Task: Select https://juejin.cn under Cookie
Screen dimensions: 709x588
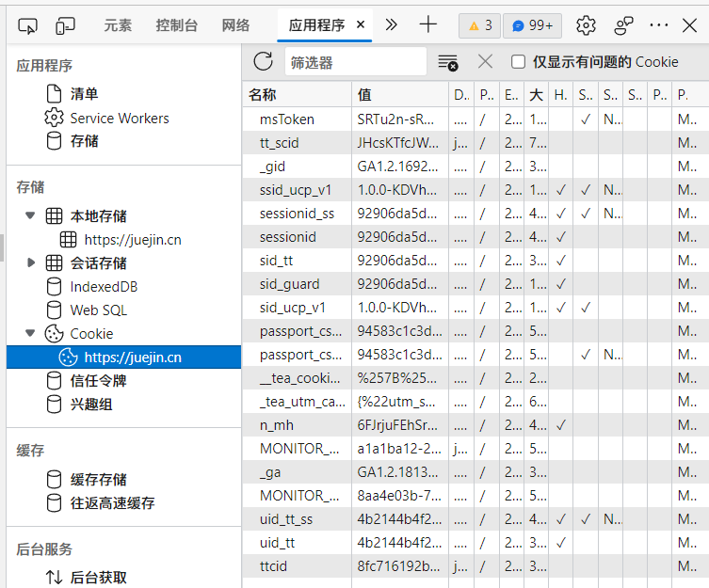Action: click(124, 358)
